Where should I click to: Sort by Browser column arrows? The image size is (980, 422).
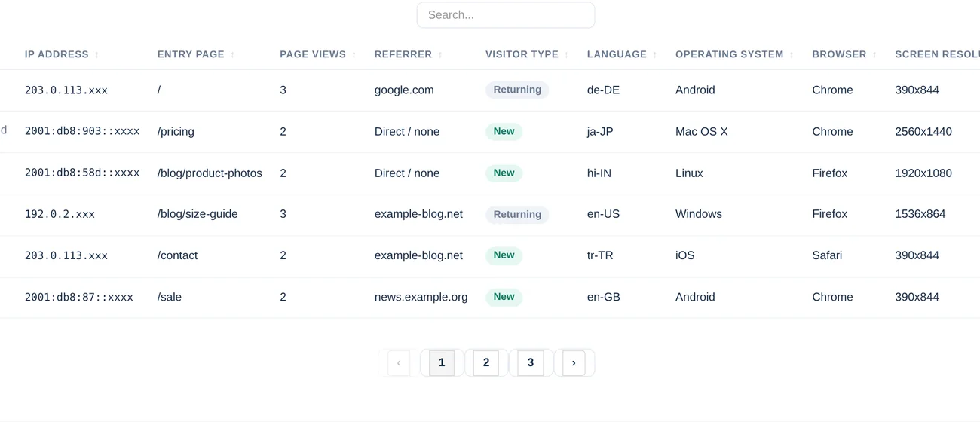(874, 55)
